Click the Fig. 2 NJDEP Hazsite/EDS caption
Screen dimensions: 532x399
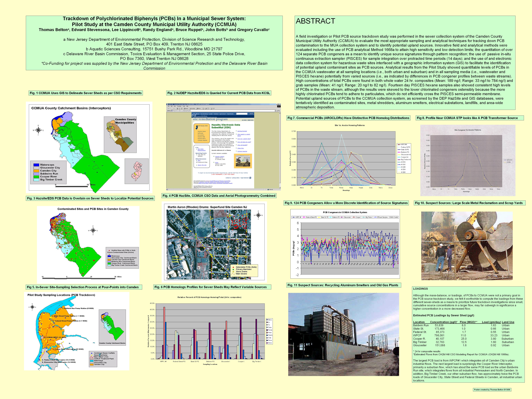tap(219, 93)
